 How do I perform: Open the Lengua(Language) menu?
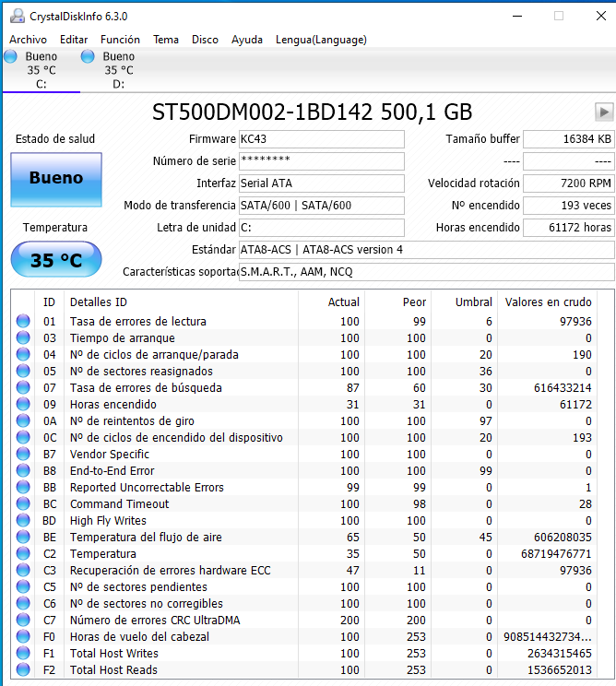click(x=321, y=40)
